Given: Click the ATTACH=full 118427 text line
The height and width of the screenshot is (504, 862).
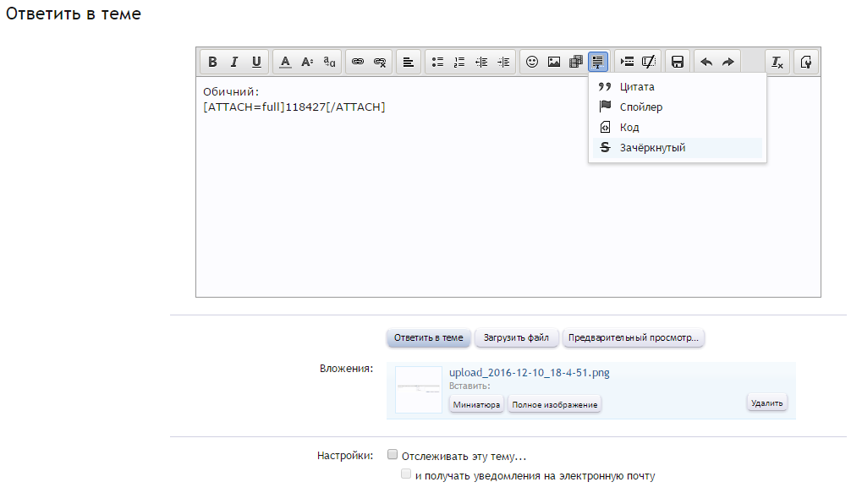Looking at the screenshot, I should pyautogui.click(x=294, y=107).
